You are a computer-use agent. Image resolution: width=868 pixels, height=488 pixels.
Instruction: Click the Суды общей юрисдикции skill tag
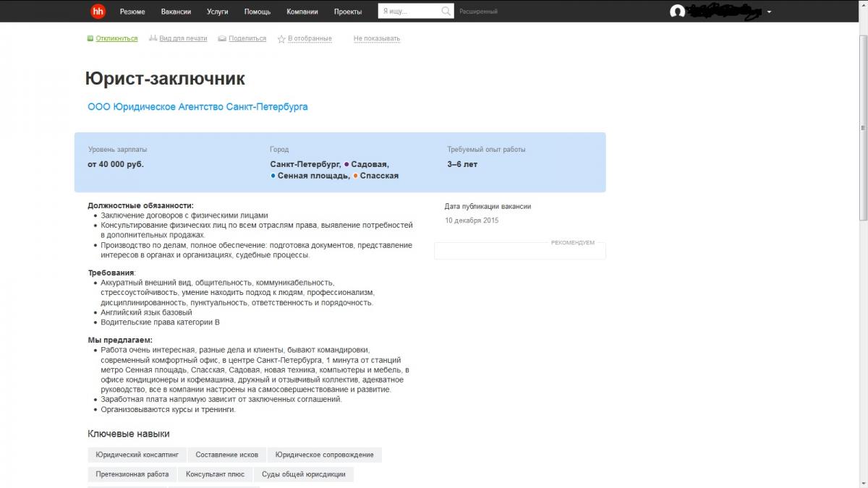(x=303, y=474)
